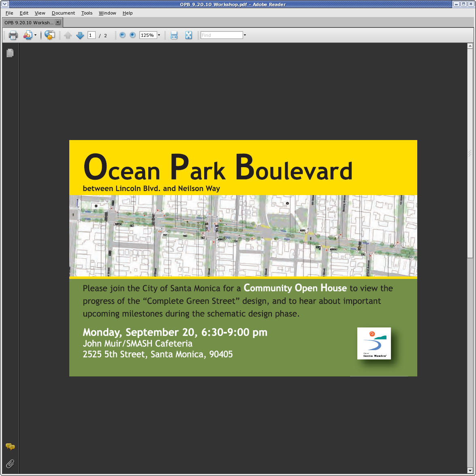Zoom out with the minus button
Image resolution: width=476 pixels, height=476 pixels.
(122, 35)
